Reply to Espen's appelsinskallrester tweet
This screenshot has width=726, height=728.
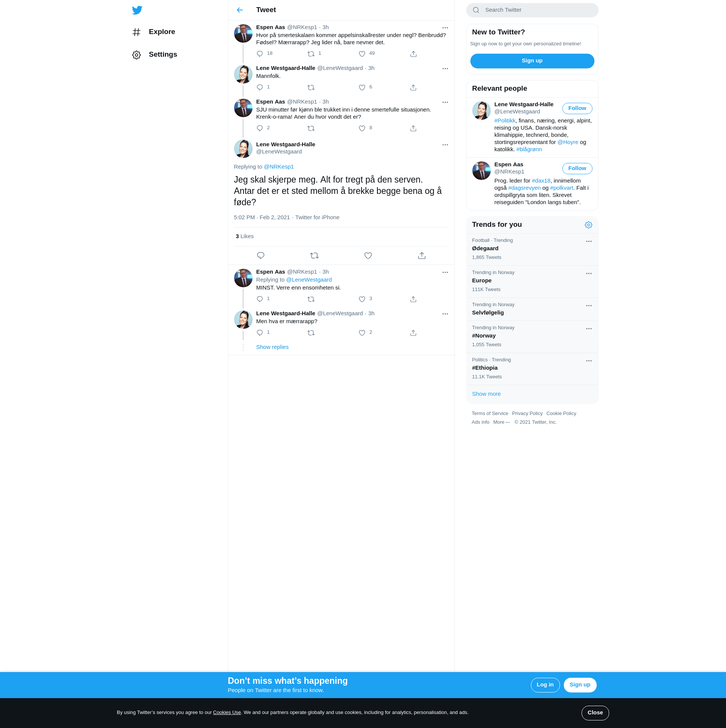[x=260, y=54]
